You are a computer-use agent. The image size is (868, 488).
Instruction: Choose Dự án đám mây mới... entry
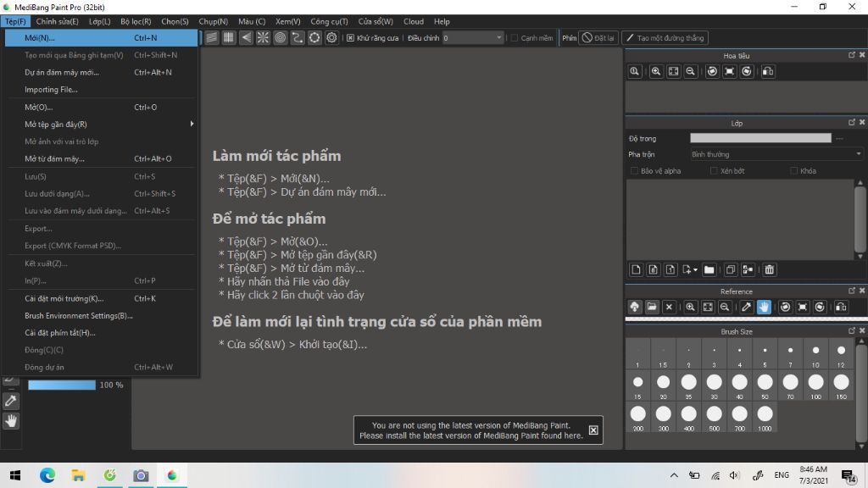(102, 72)
